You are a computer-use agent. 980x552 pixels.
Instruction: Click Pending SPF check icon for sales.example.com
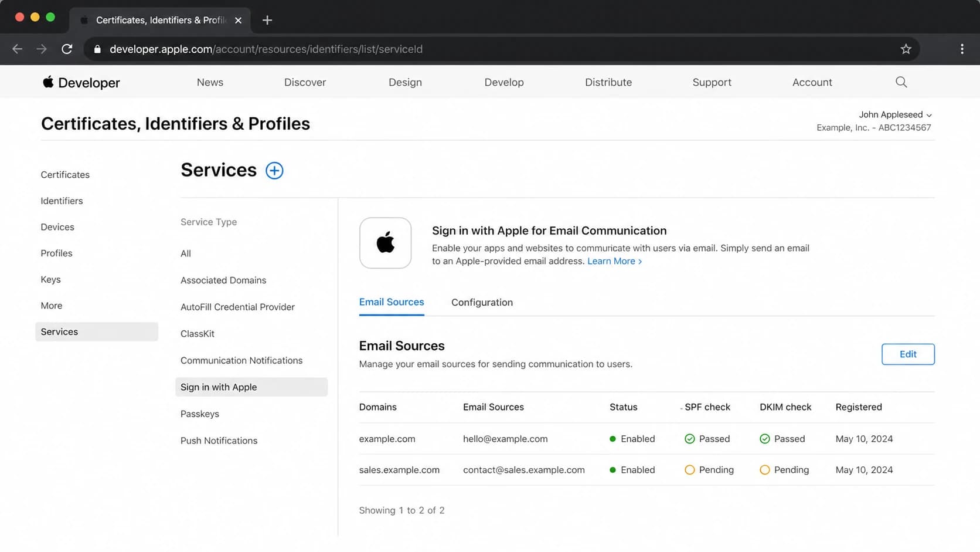690,470
